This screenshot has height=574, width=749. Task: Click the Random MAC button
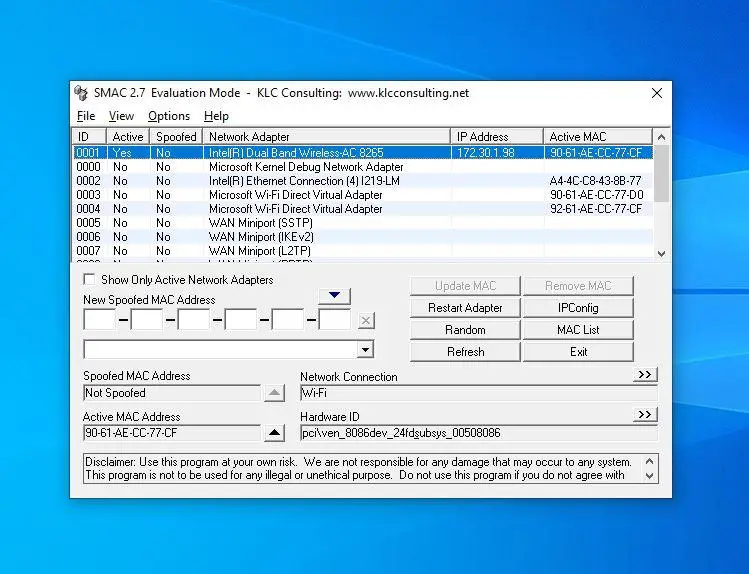tap(465, 330)
